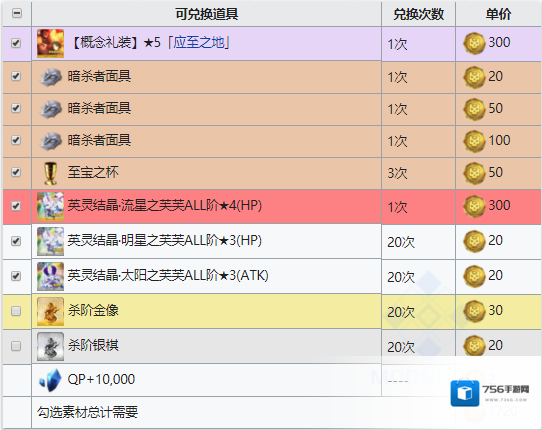The width and height of the screenshot is (542, 430).
Task: Uncheck the 太阳之芙芙 ★3 checkbox
Action: 16,276
